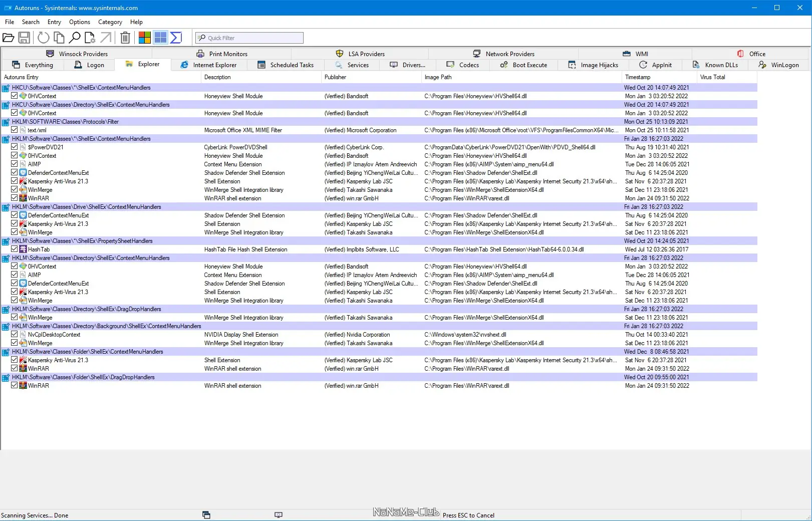Click the file icon beside $PowerDVD21

pos(23,147)
